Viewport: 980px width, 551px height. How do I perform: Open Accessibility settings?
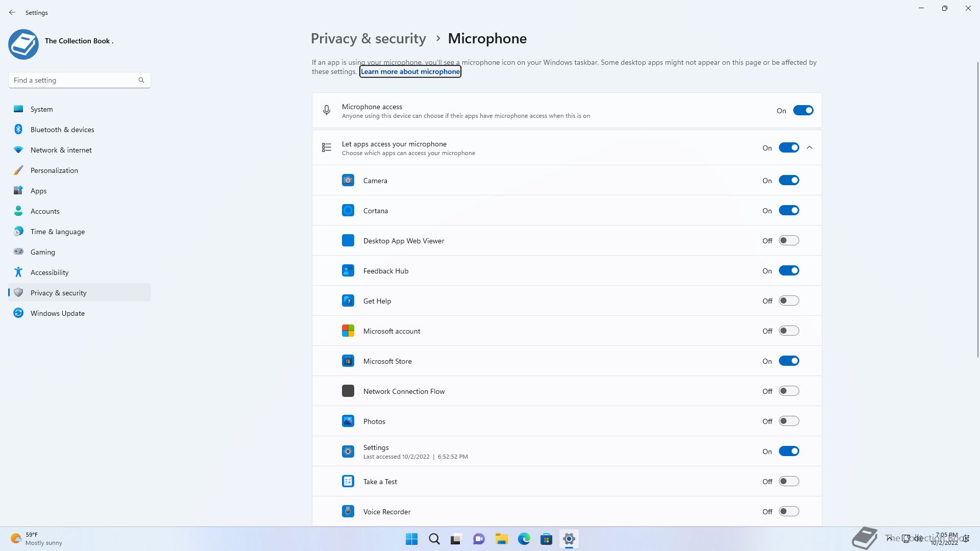(80, 272)
